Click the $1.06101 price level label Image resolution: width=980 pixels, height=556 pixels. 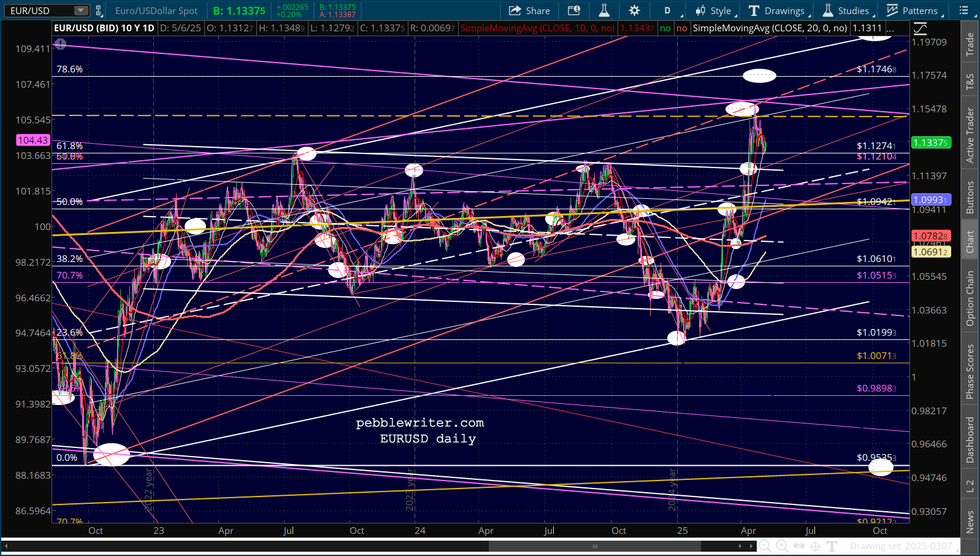876,259
